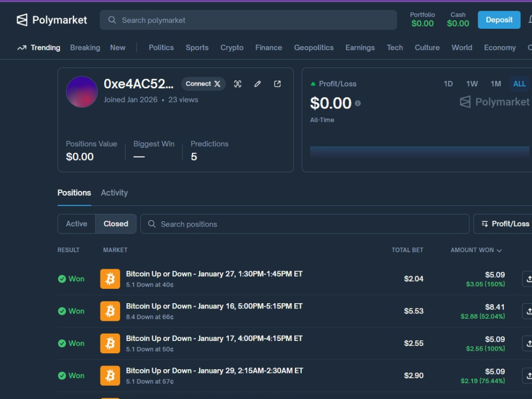Focus the Search positions field
The image size is (532, 399).
coord(305,224)
